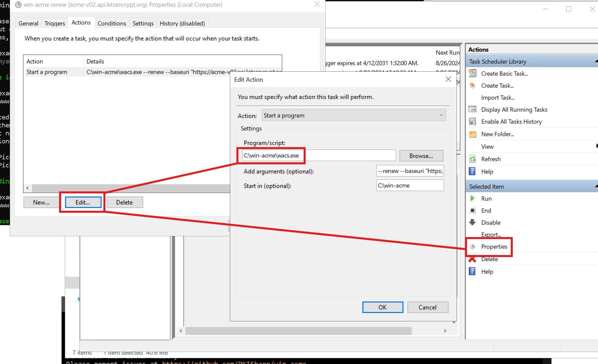The image size is (598, 364).
Task: Open the Action type dropdown
Action: click(354, 115)
